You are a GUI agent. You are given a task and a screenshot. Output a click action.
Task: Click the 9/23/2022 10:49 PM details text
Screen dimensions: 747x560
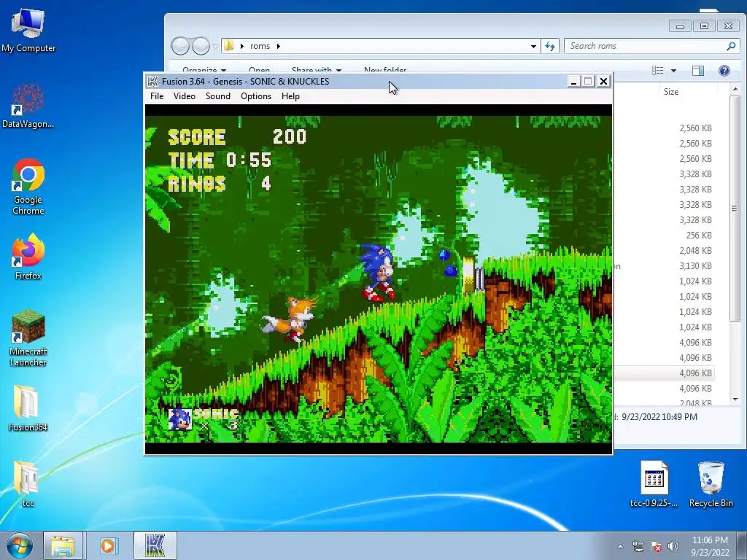coord(659,416)
